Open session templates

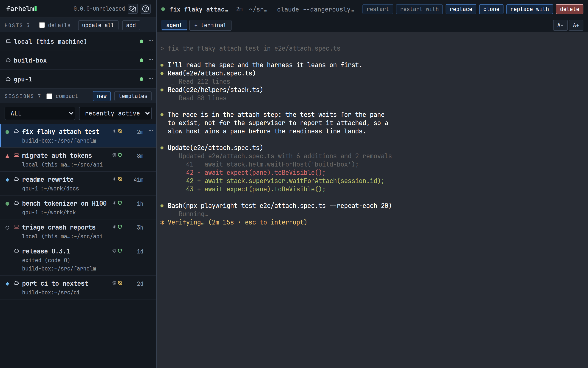[133, 96]
